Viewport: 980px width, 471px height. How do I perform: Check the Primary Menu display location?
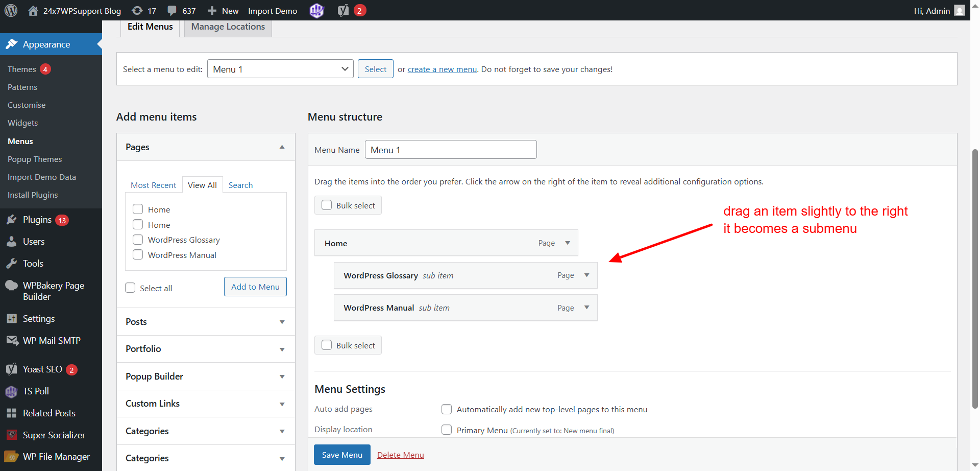[447, 430]
